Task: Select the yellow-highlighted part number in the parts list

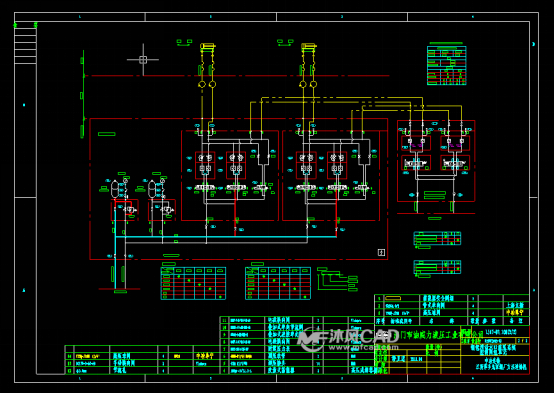Action: pos(393,298)
